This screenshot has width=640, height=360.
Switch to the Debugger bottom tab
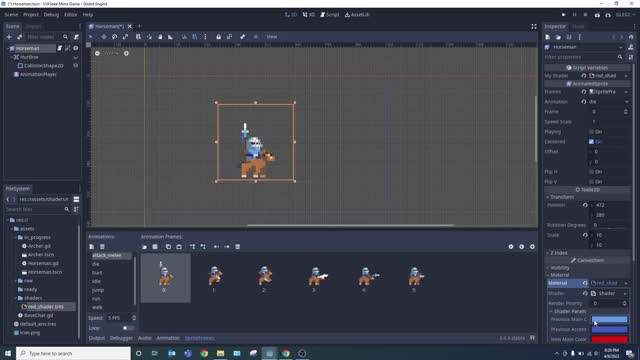(x=121, y=338)
